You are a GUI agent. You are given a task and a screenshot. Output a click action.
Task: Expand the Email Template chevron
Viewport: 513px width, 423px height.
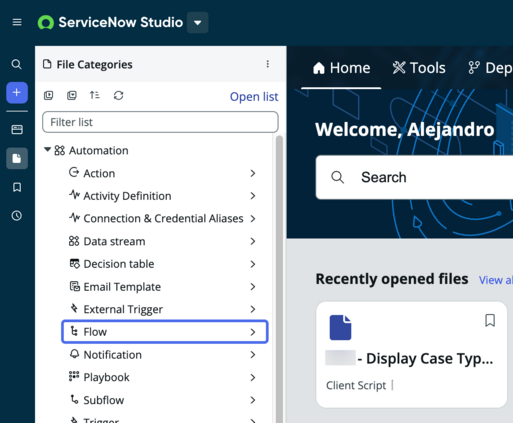253,287
